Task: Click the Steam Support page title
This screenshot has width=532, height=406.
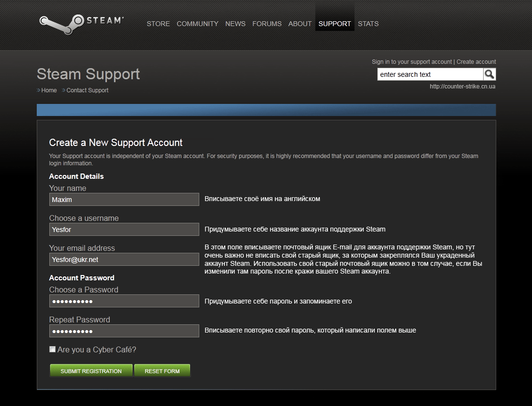Action: [88, 74]
